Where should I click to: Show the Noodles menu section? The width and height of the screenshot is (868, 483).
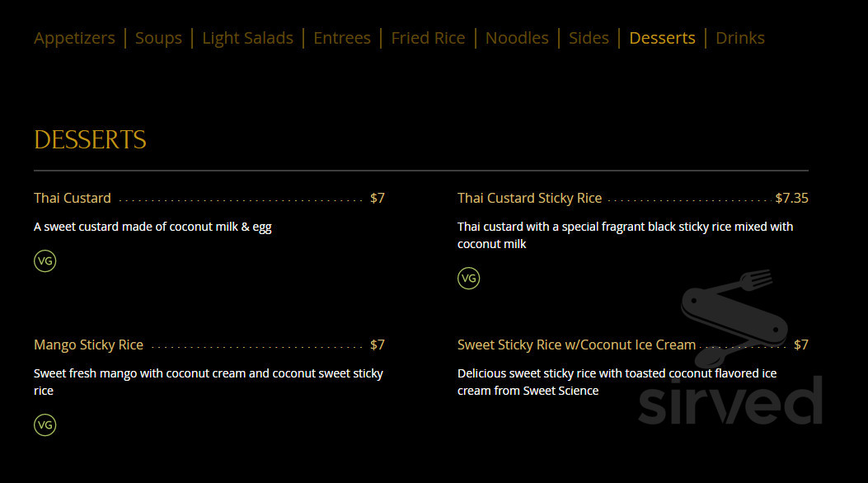click(517, 38)
